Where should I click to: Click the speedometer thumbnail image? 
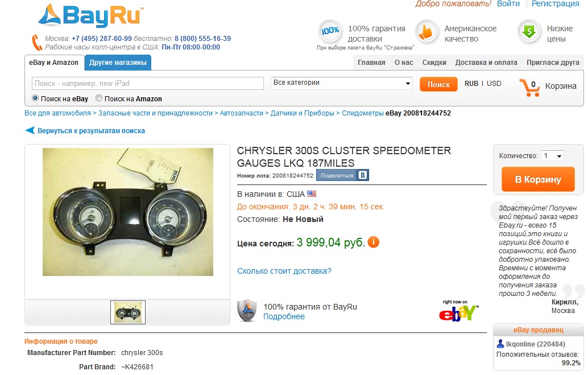point(128,312)
